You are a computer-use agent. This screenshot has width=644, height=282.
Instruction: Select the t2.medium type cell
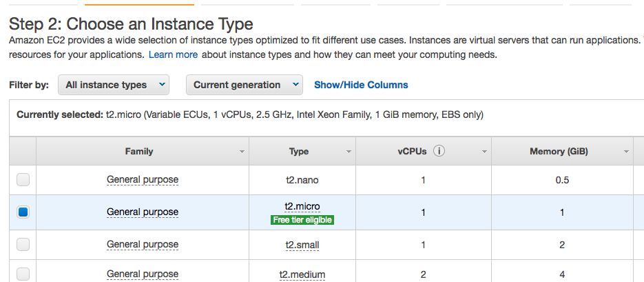pyautogui.click(x=302, y=274)
